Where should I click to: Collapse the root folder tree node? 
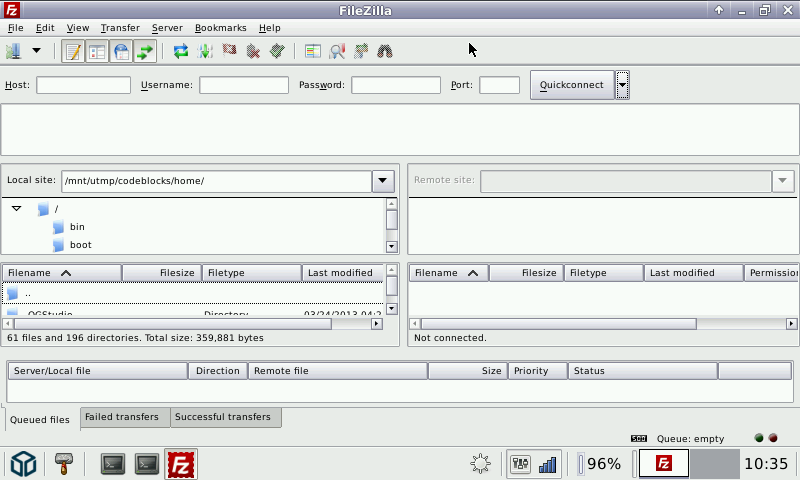coord(17,208)
